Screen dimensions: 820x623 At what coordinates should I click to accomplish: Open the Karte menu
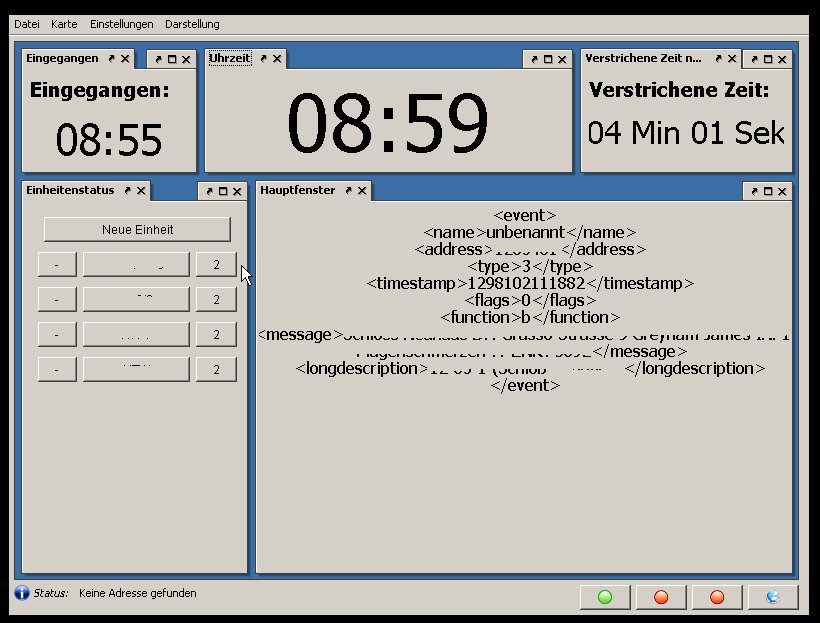coord(64,24)
